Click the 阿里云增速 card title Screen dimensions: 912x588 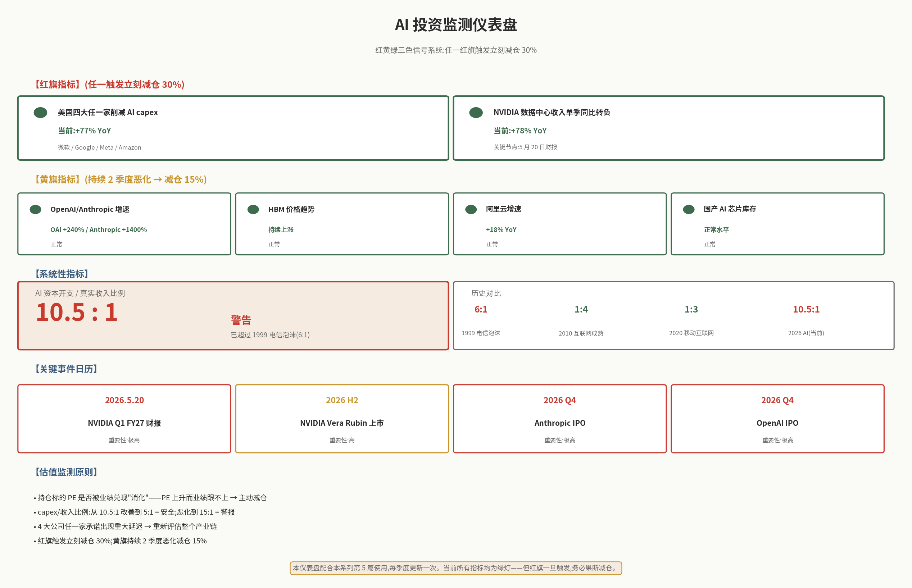point(503,209)
